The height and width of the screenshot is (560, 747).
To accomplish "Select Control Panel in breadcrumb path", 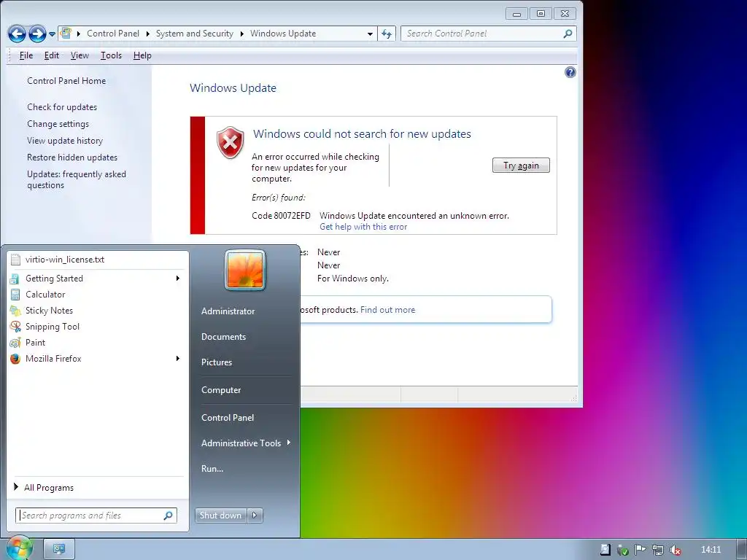I will pos(113,34).
